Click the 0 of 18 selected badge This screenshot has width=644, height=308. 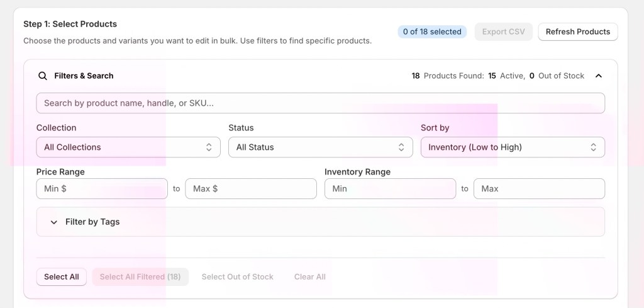pyautogui.click(x=432, y=31)
